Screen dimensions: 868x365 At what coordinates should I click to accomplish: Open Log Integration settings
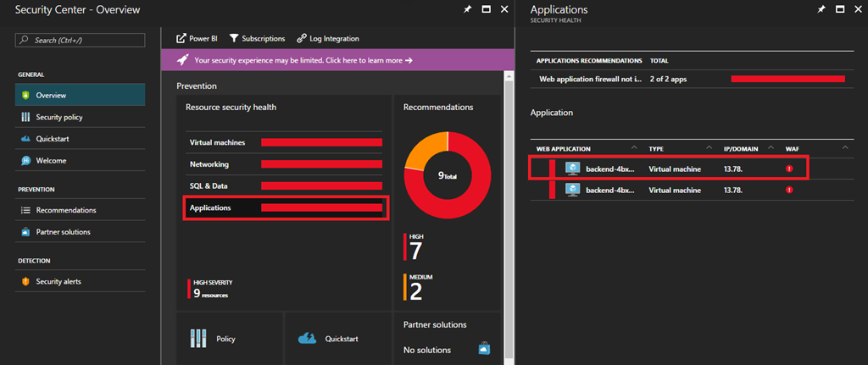coord(328,39)
